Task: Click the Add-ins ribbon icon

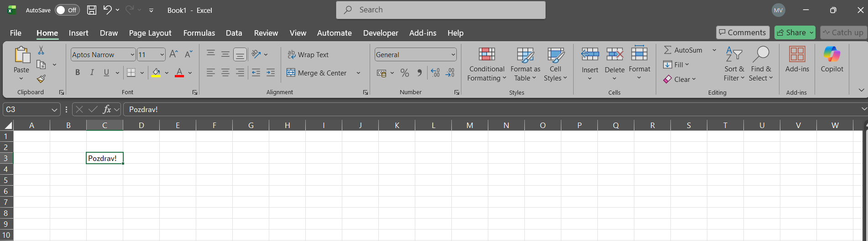Action: (797, 60)
